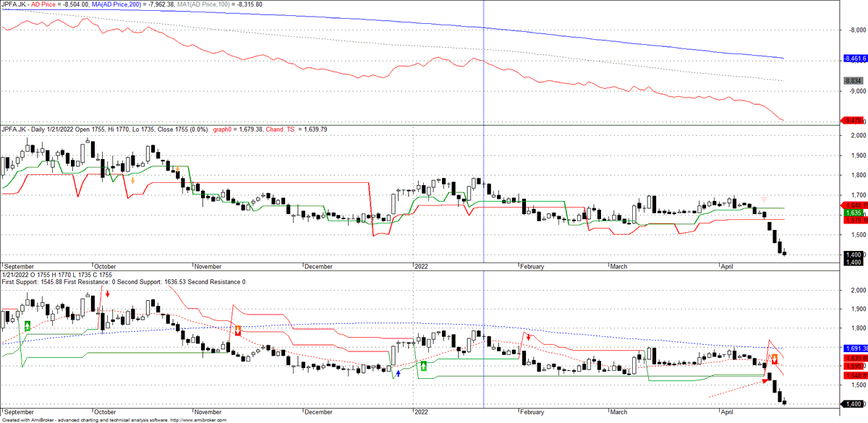Click orange down arrow in late October, middle pane
Viewport: 868px width, 423px height.
(x=177, y=169)
